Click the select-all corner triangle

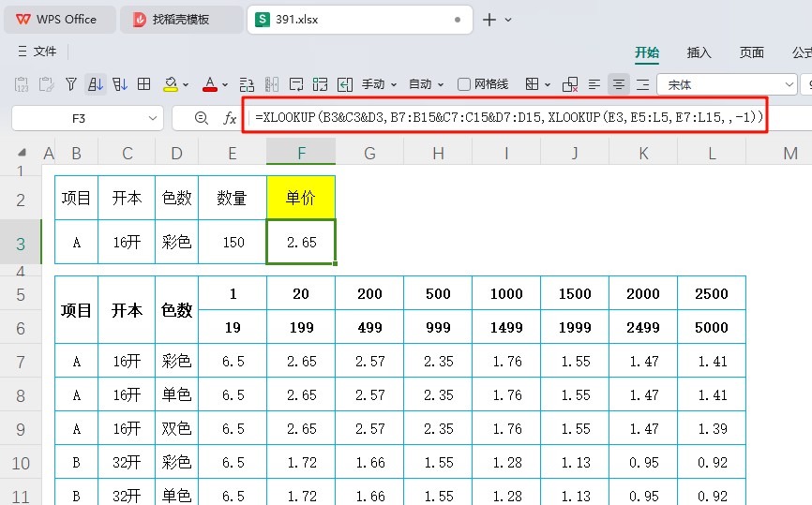pos(22,153)
